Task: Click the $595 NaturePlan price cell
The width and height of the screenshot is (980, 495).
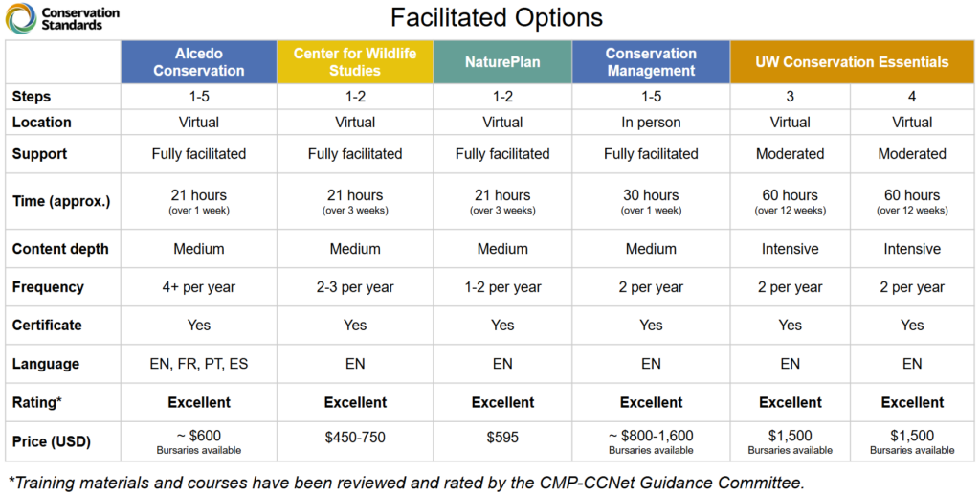Action: pyautogui.click(x=502, y=437)
